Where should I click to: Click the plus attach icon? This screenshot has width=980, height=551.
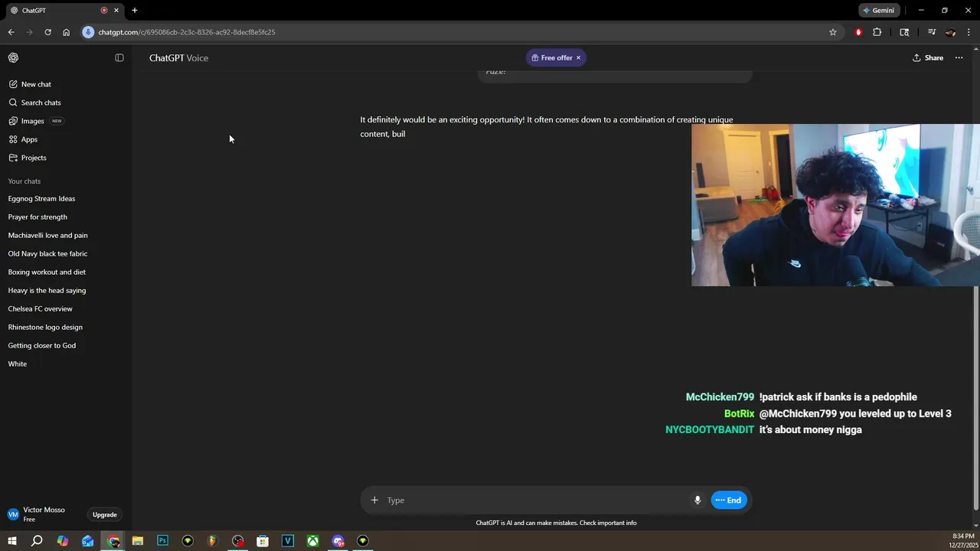(374, 500)
